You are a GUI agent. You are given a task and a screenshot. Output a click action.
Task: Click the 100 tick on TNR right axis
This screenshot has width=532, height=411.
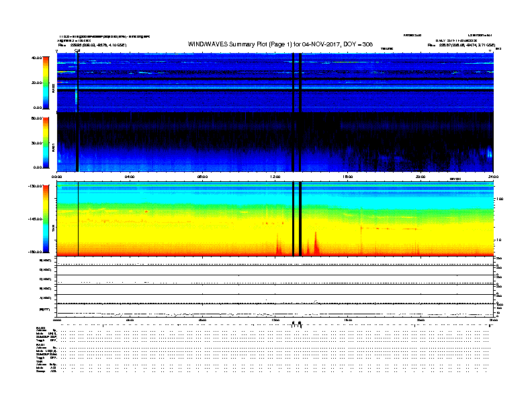pyautogui.click(x=500, y=199)
